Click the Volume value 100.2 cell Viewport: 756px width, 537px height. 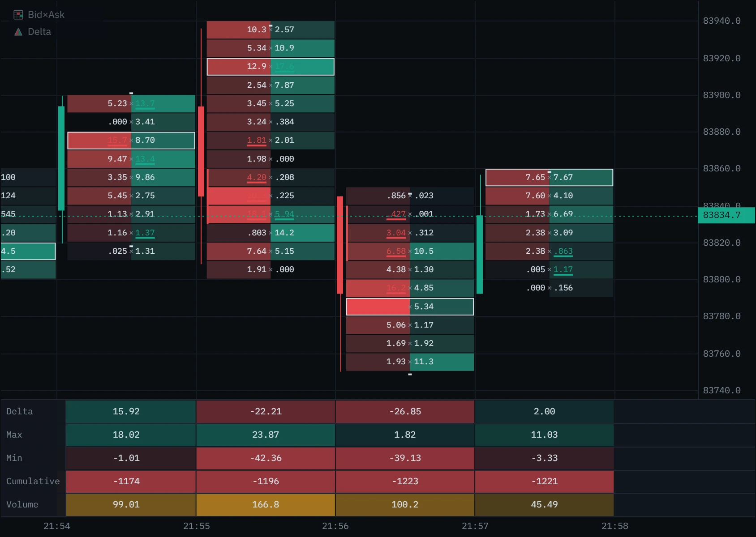coord(405,505)
